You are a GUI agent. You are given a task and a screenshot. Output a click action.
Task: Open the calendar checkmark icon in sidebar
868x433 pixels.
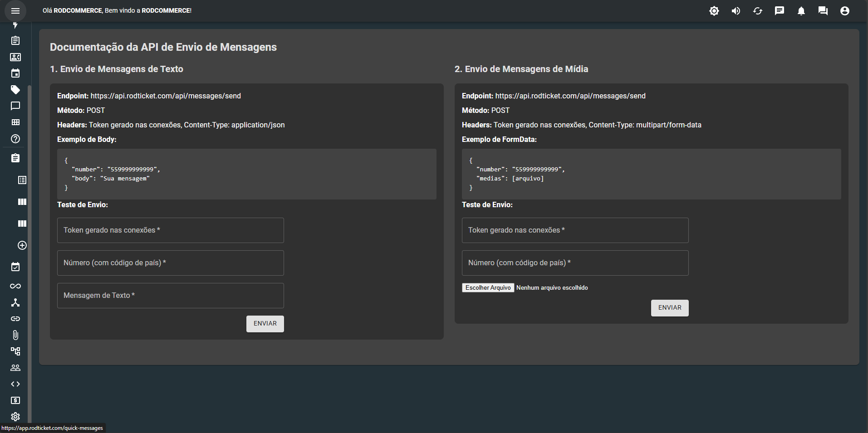(15, 267)
